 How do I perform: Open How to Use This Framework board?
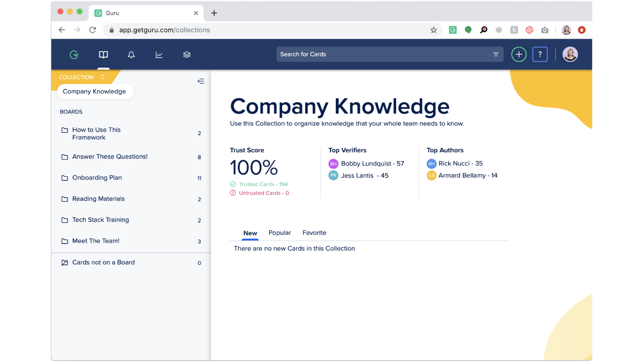(x=131, y=133)
